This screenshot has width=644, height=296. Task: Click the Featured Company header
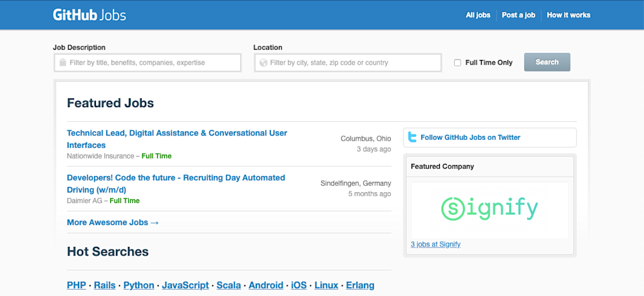tap(442, 166)
